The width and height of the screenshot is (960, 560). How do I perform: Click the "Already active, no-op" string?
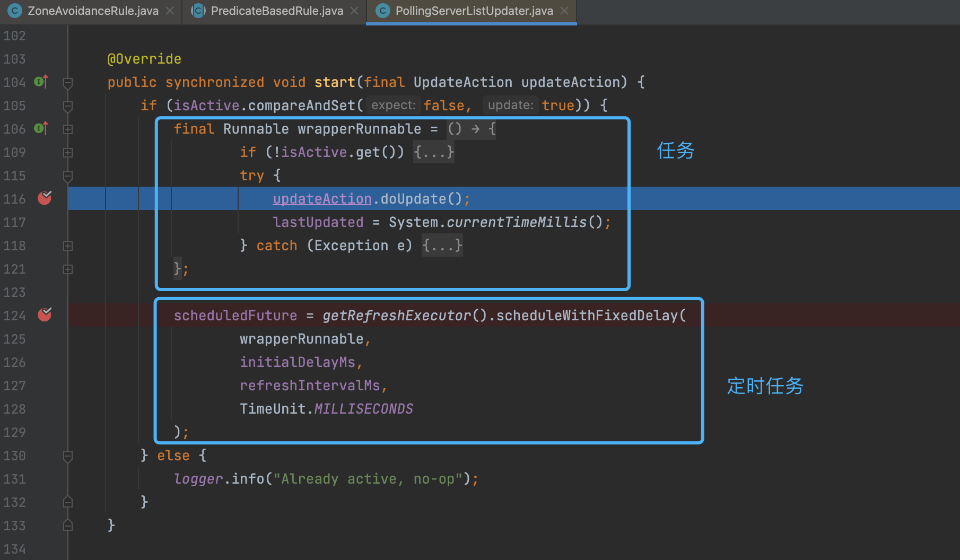[x=368, y=479]
